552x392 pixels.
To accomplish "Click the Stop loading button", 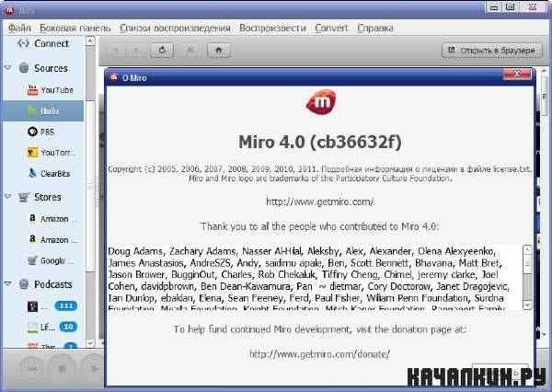I will pos(190,51).
